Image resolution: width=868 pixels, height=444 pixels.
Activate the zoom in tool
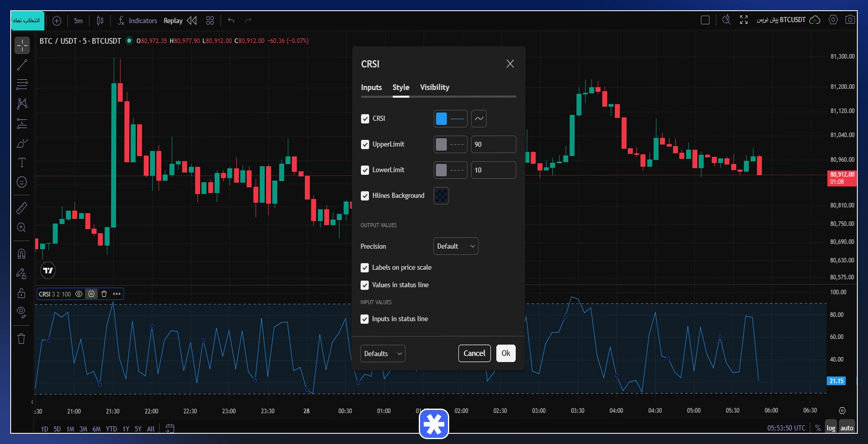click(x=22, y=227)
